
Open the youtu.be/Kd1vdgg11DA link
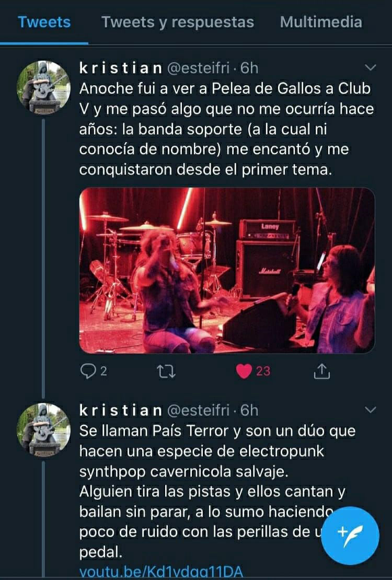coord(160,572)
